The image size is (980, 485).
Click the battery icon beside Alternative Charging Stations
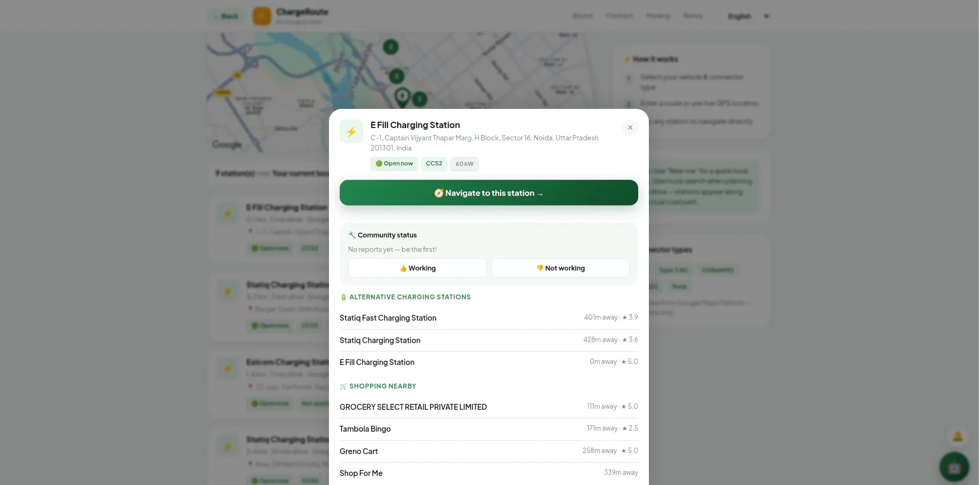(343, 297)
